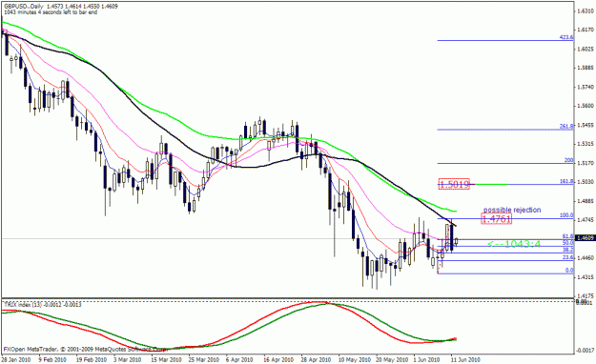Click the 1.4460 price axis value

pos(586,258)
